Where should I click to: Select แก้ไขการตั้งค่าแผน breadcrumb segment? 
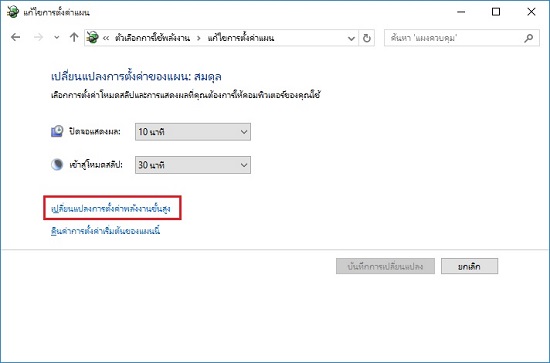coord(241,38)
